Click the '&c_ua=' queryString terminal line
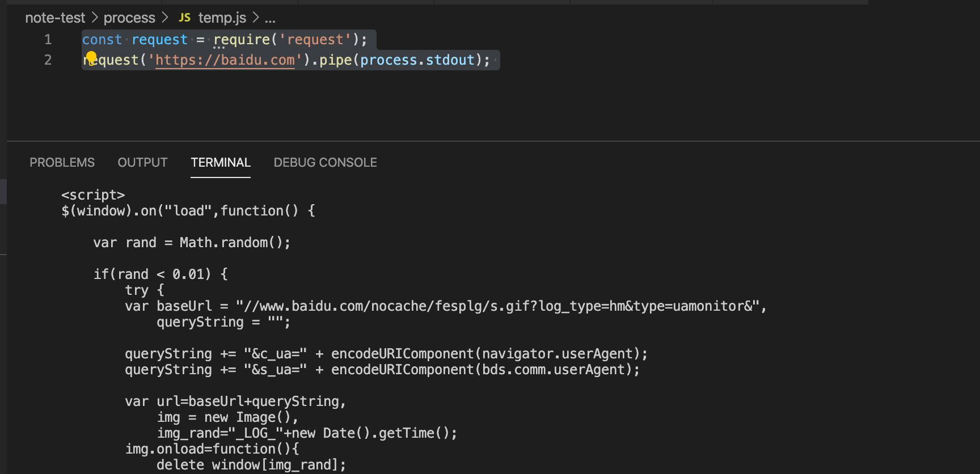Screen dimensions: 980x474 click(x=386, y=354)
